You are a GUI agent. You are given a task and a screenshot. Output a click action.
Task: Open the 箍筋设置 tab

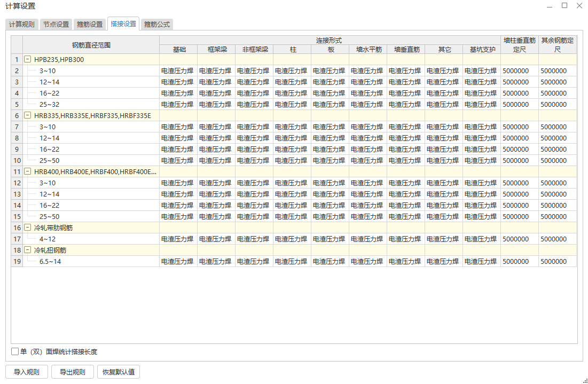coord(90,25)
